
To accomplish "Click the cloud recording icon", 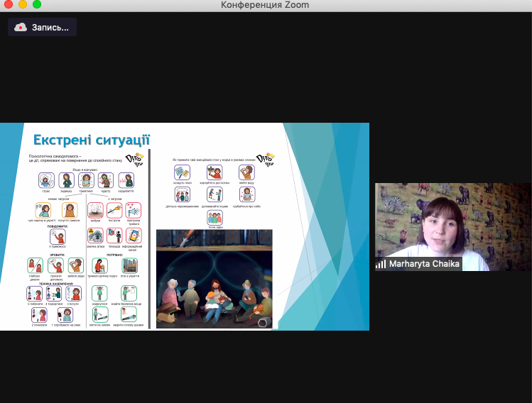I will 21,27.
